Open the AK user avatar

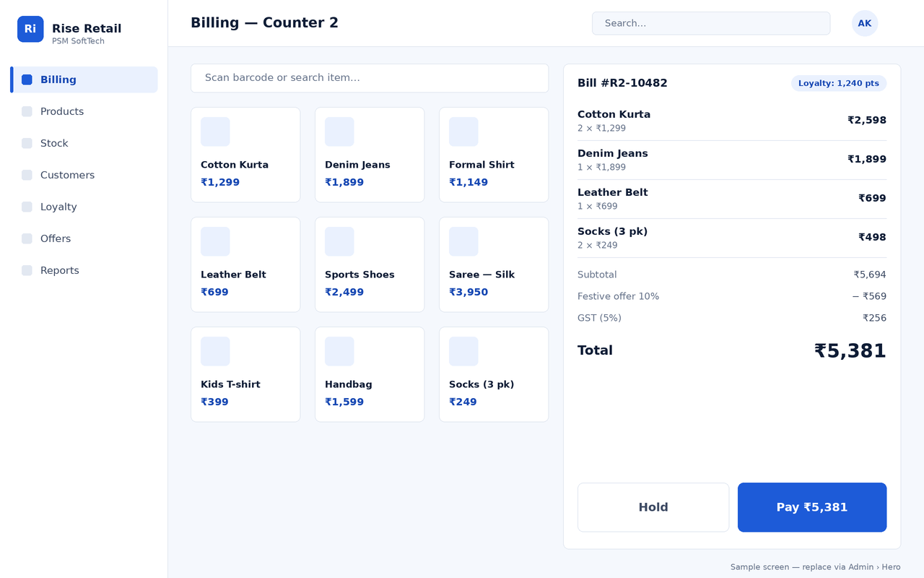(x=865, y=23)
